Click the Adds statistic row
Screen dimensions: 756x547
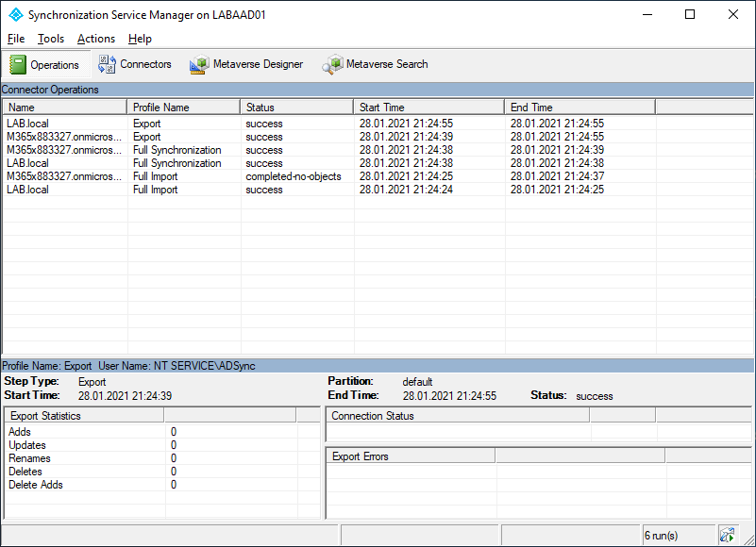[162, 432]
